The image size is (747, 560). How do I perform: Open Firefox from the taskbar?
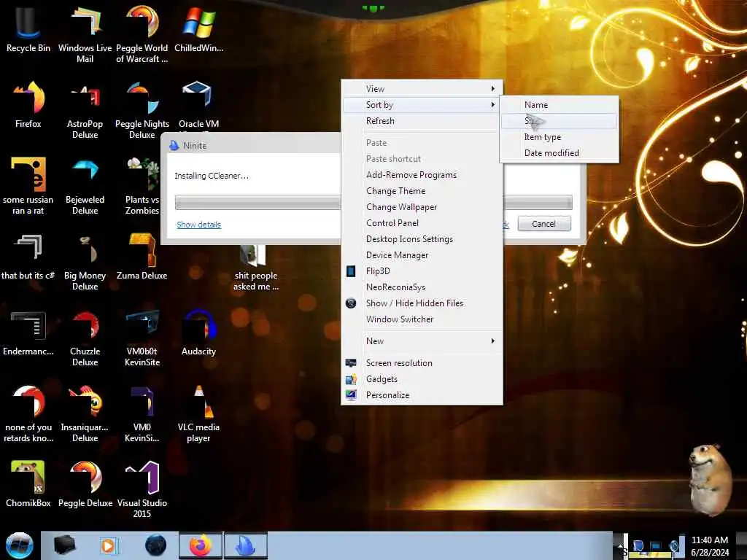201,545
